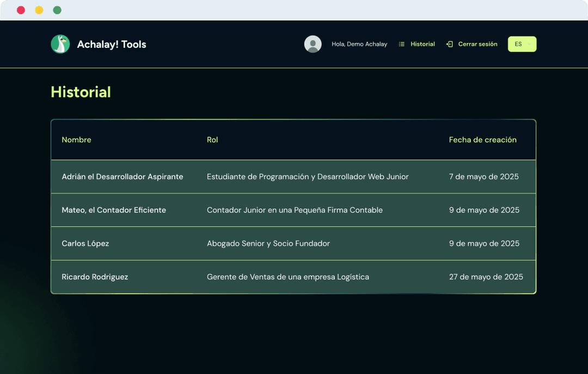Click the Hola, Demo Achalay greeting
Viewport: 588px width, 374px height.
tap(359, 44)
